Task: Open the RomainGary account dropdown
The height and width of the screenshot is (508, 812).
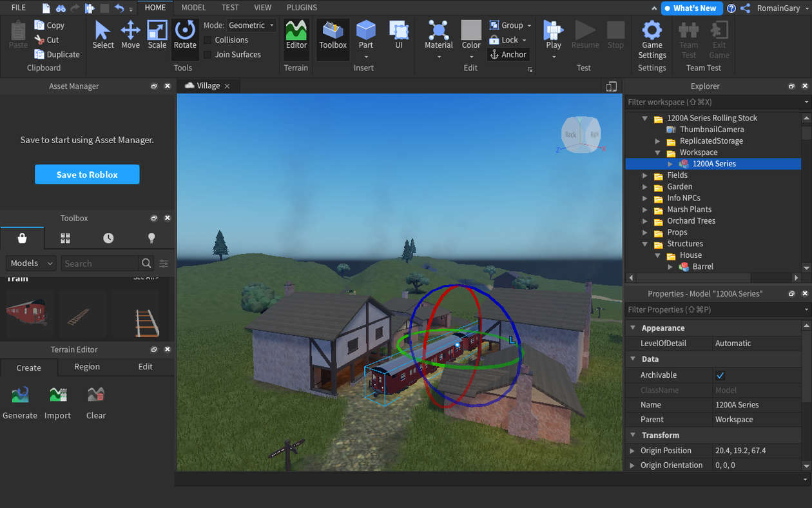Action: pyautogui.click(x=782, y=8)
